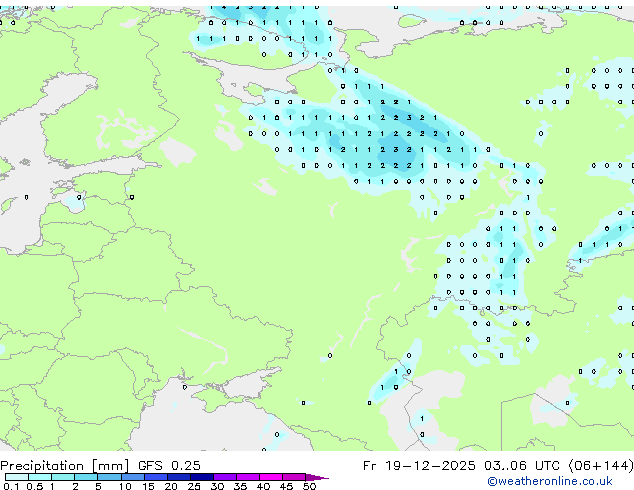This screenshot has width=634, height=490.
Task: Click the "GFS 0.25" model label
Action: (x=169, y=466)
